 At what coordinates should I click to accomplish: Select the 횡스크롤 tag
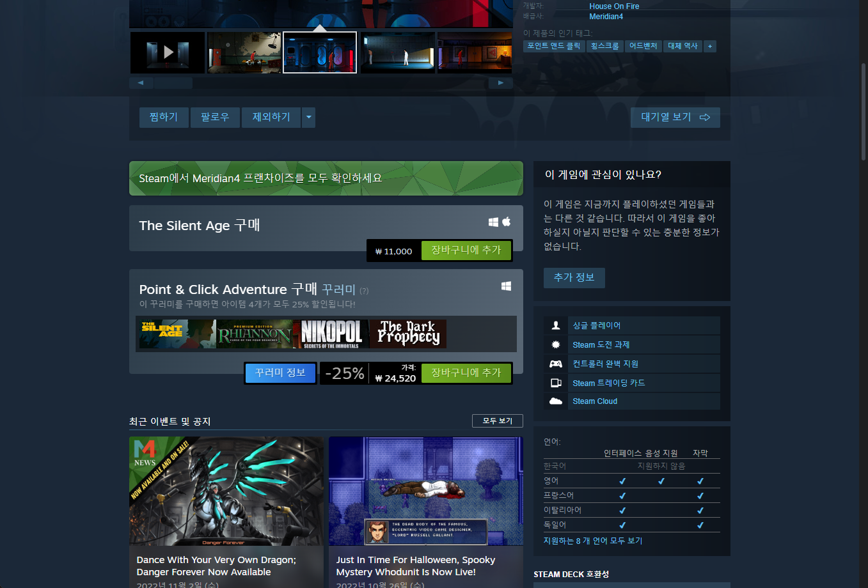point(605,46)
